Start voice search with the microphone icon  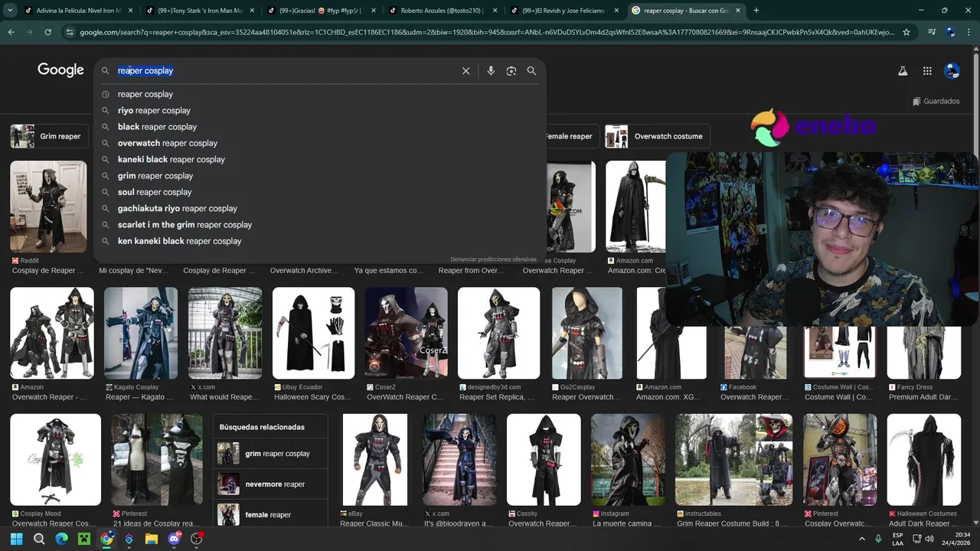[491, 70]
